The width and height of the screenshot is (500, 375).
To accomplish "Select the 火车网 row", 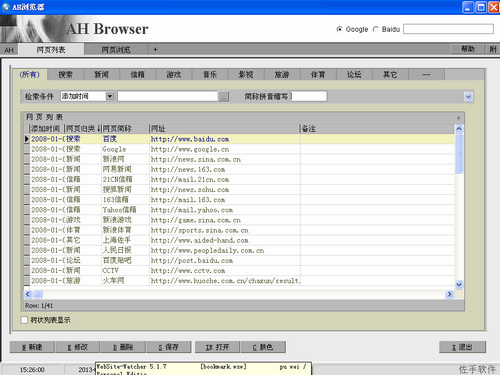I will (239, 281).
